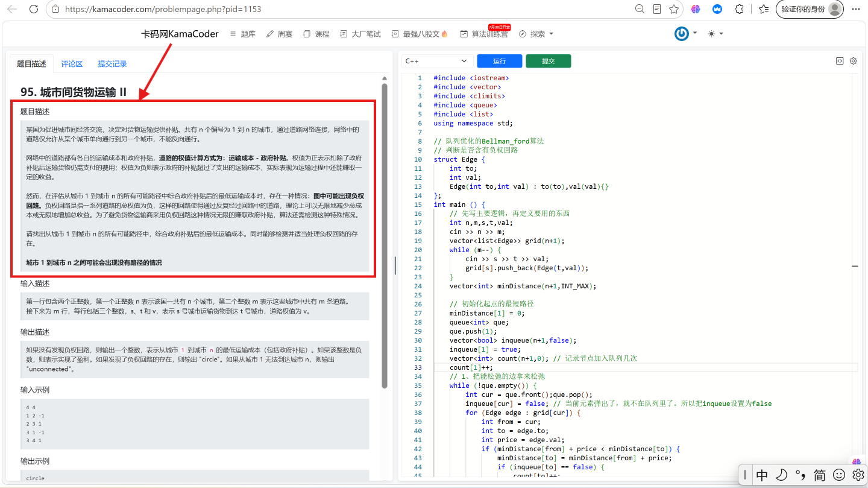This screenshot has height=488, width=868.
Task: Click the 输入示例 section heading
Action: point(35,389)
